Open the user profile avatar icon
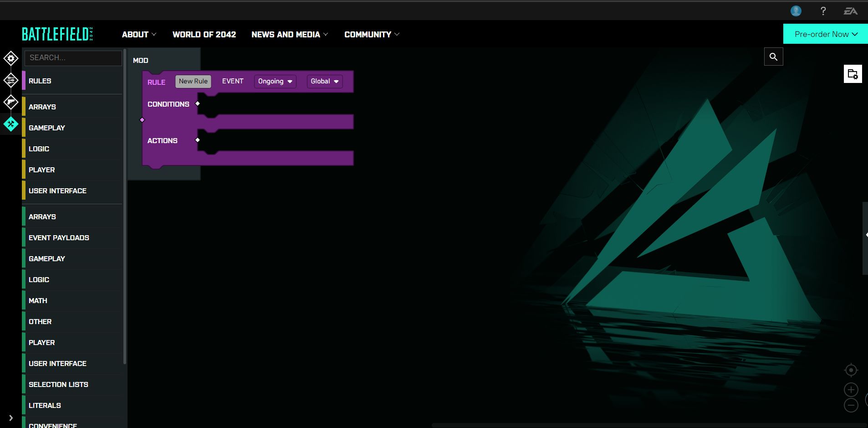Image resolution: width=868 pixels, height=428 pixels. pyautogui.click(x=796, y=11)
